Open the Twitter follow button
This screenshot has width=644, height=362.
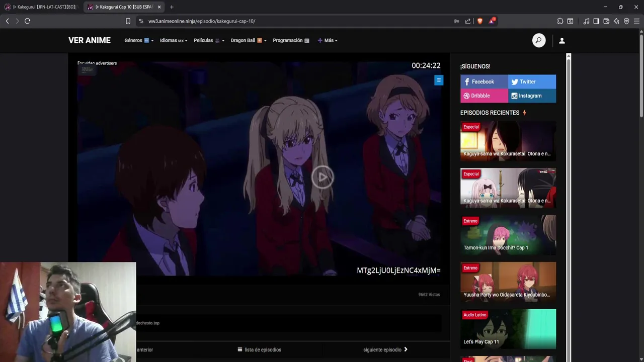(x=532, y=81)
